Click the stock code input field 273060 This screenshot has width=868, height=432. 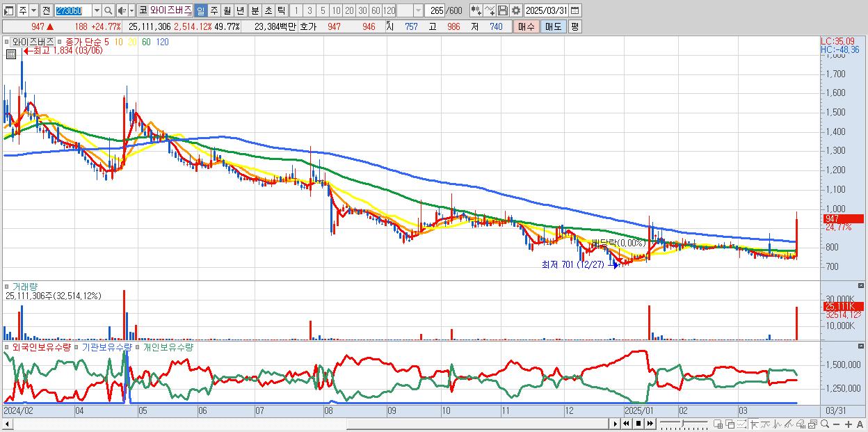[x=73, y=10]
